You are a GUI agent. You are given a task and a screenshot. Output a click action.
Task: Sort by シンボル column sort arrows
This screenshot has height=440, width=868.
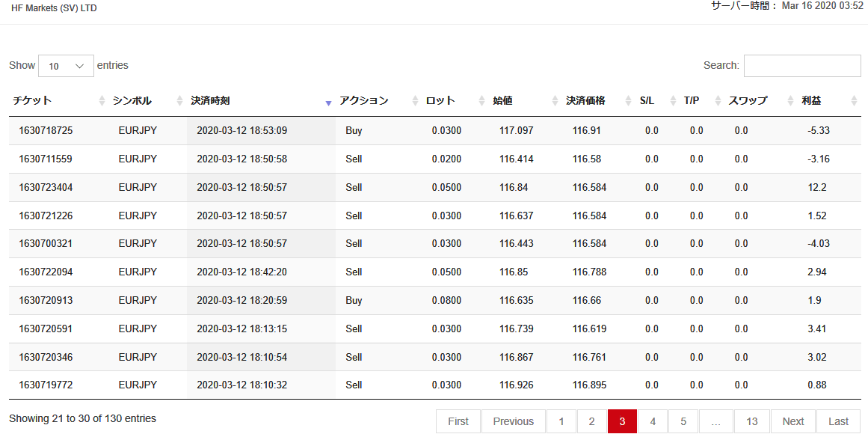(179, 101)
